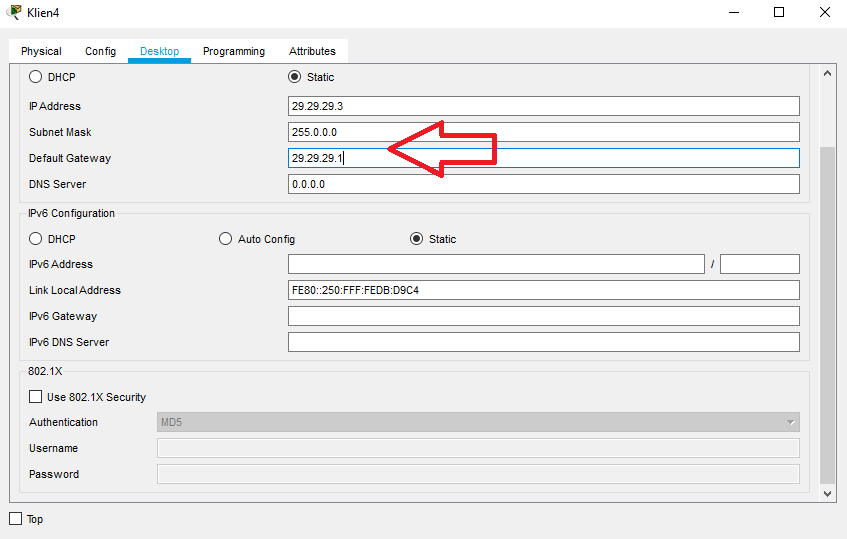The image size is (847, 539).
Task: Click the IPv6 Configuration group title
Action: click(71, 213)
